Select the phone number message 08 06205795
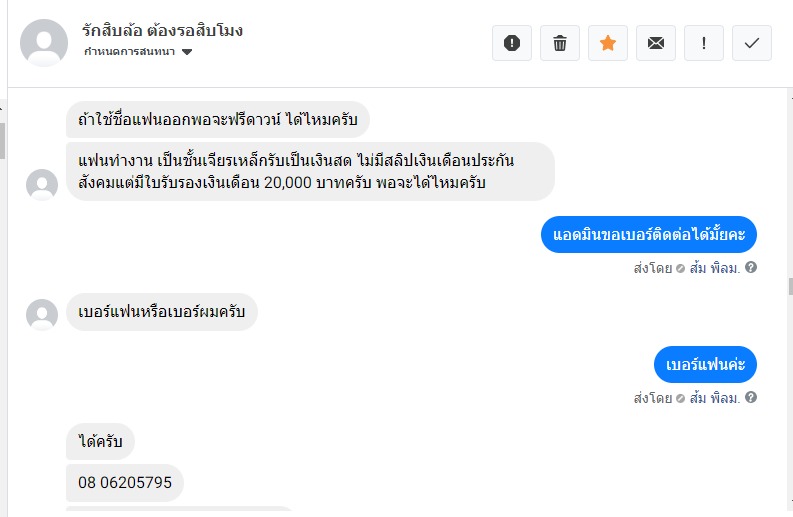The image size is (793, 517). point(125,483)
